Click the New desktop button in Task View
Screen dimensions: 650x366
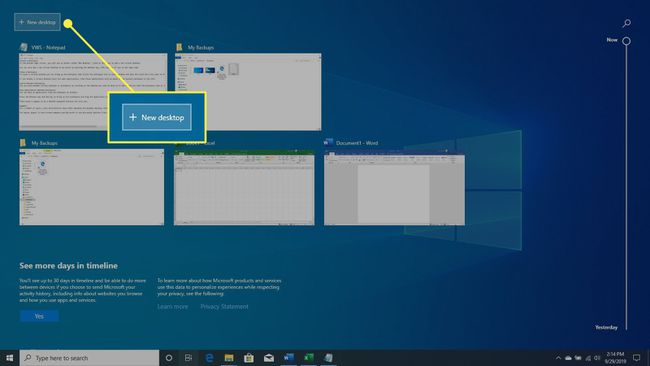coord(37,22)
